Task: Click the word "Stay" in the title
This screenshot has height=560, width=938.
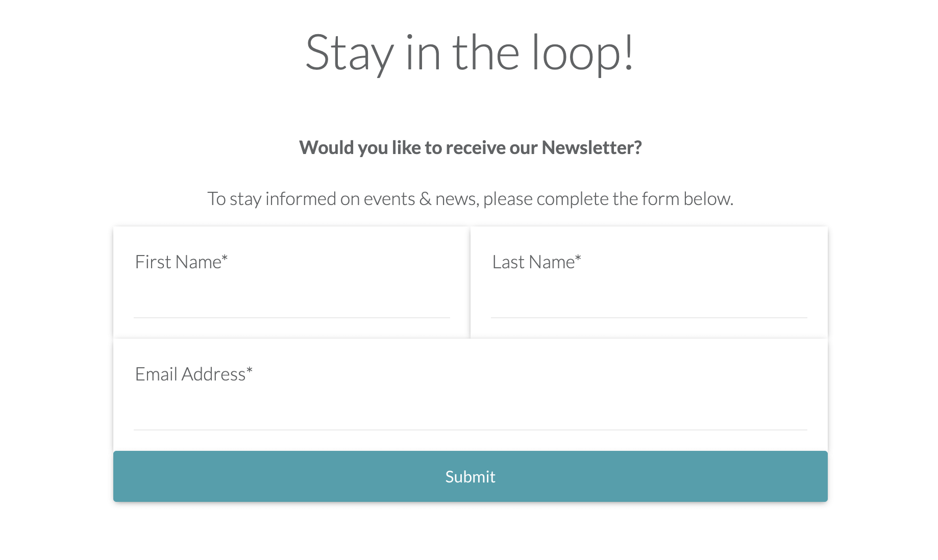Action: tap(349, 54)
